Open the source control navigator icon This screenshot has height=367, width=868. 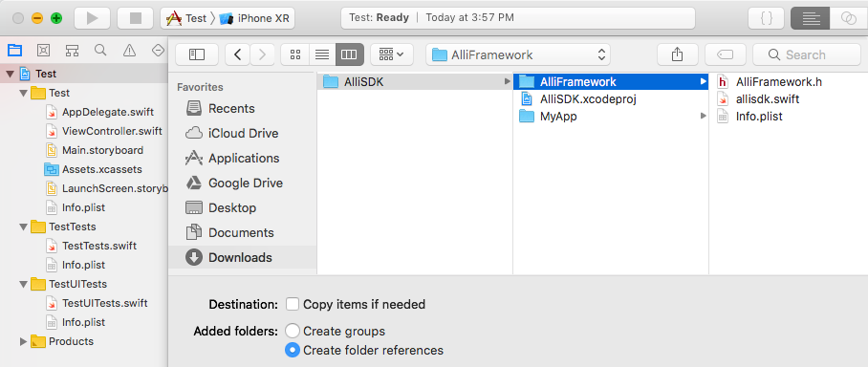(x=43, y=51)
